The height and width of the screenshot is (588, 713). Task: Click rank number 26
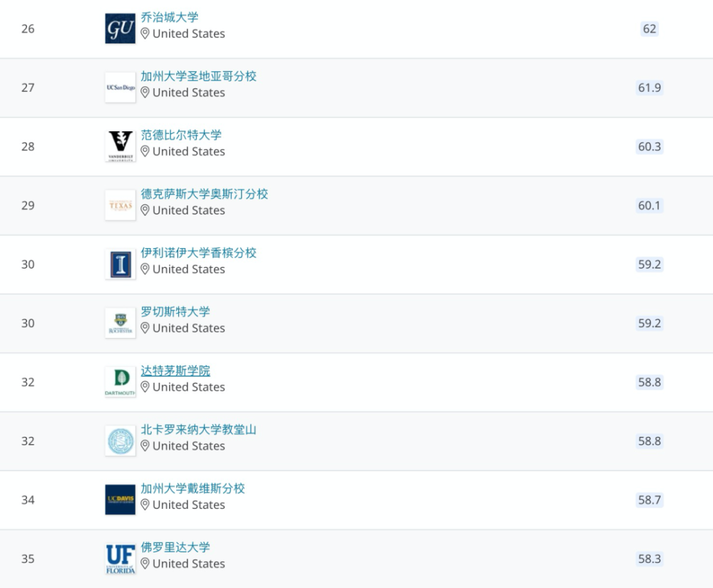pyautogui.click(x=28, y=29)
